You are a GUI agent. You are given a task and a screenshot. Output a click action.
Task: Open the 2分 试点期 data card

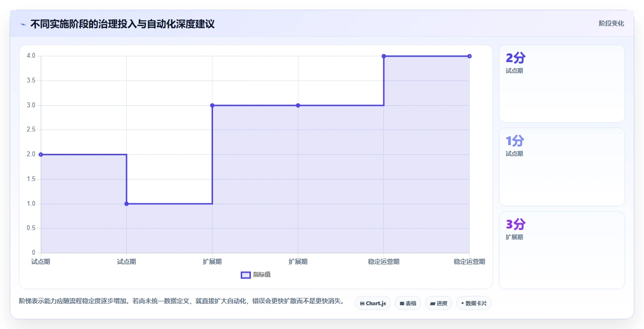(x=561, y=83)
